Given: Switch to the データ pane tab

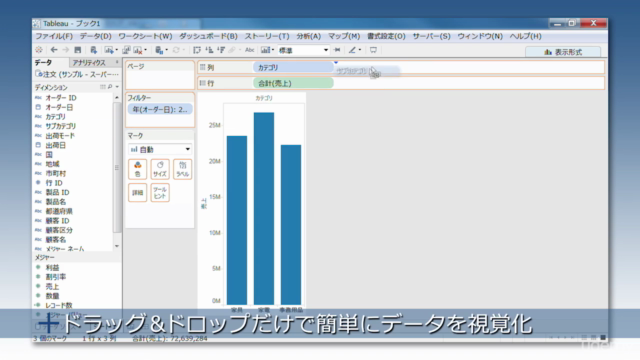Looking at the screenshot, I should pyautogui.click(x=43, y=62).
